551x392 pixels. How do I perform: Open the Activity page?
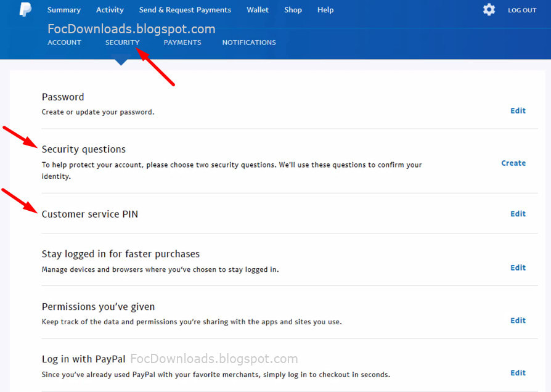(110, 10)
